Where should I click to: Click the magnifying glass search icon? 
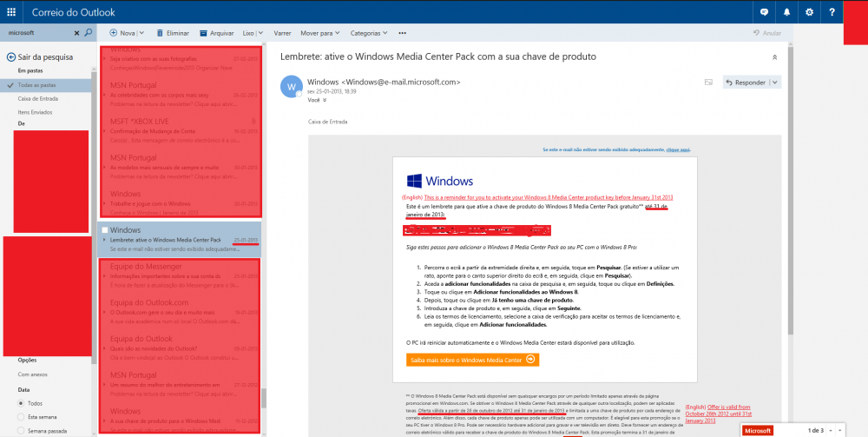[88, 33]
